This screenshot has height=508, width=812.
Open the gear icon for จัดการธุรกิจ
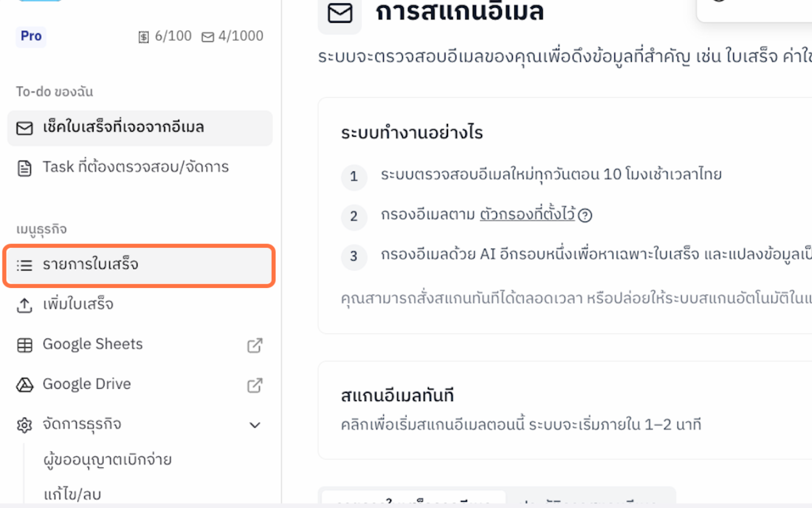(x=24, y=424)
